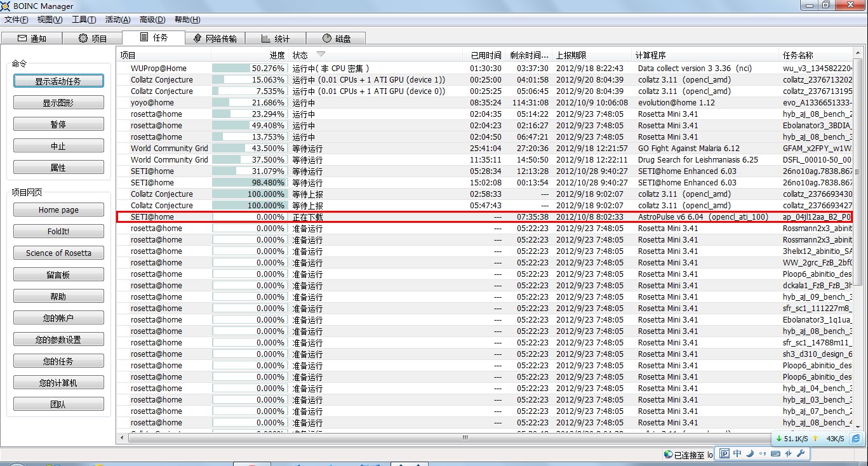The image size is (868, 466).
Task: Open the 帮助(H) menu
Action: tap(187, 20)
